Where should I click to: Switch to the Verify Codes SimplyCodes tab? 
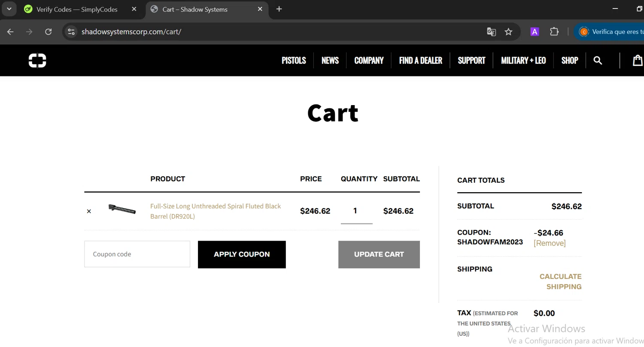pos(77,9)
